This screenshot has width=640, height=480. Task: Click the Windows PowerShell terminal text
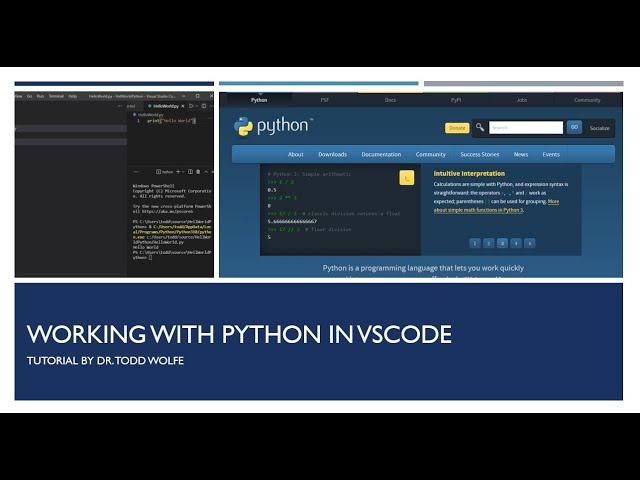[x=153, y=186]
